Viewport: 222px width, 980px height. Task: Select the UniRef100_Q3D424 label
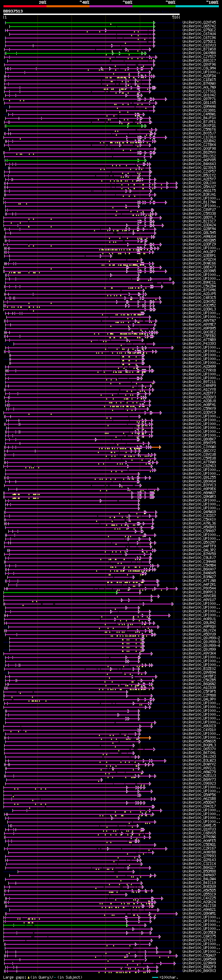199,225
